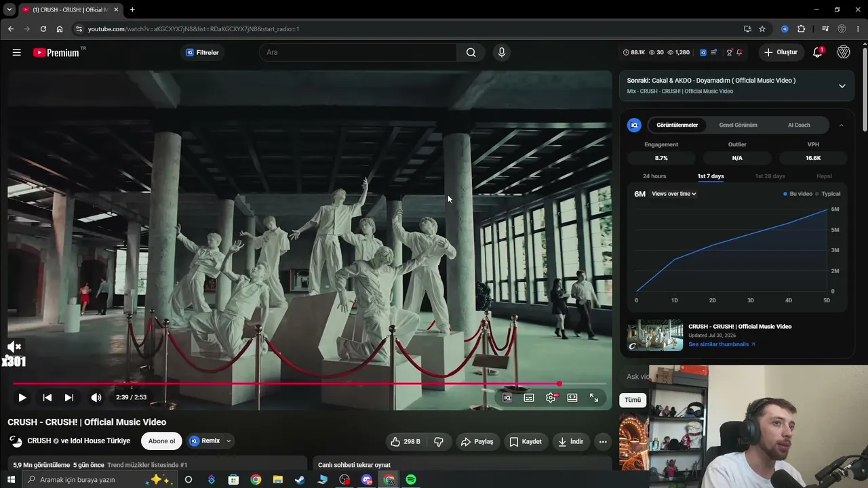
Task: Open the Chrome extensions puzzle menu
Action: click(x=802, y=29)
